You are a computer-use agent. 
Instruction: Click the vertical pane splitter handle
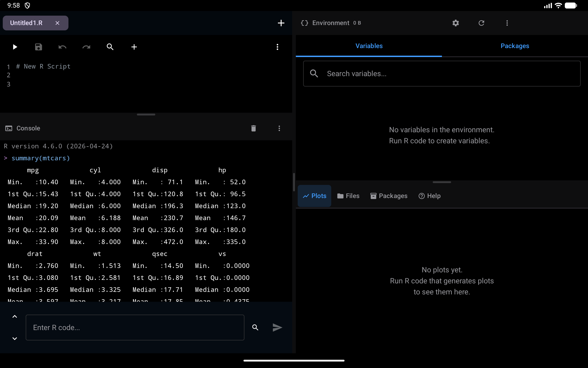click(x=294, y=182)
